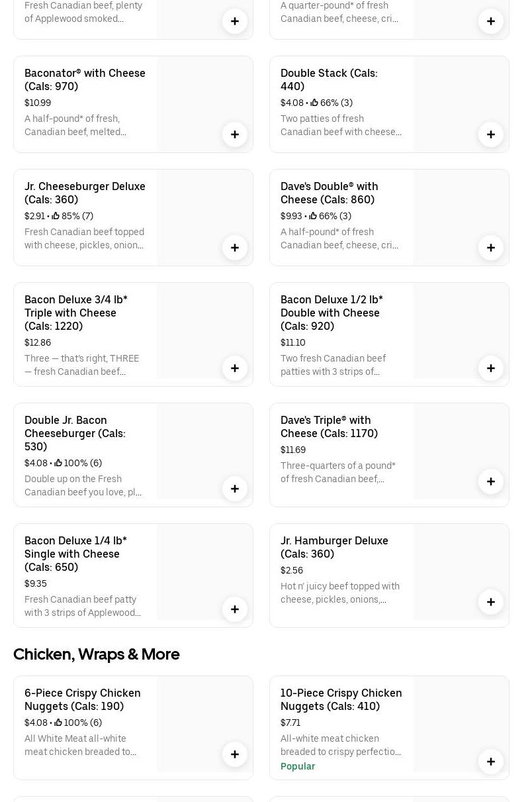Add 6-Piece Crispy Chicken Nuggets to cart
The height and width of the screenshot is (802, 532).
[x=235, y=754]
